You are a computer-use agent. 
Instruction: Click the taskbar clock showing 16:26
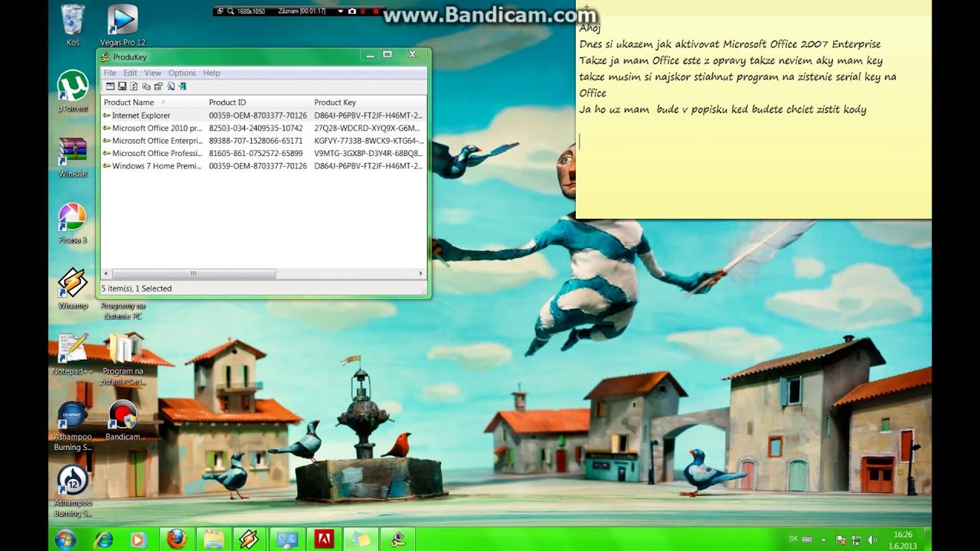[903, 540]
